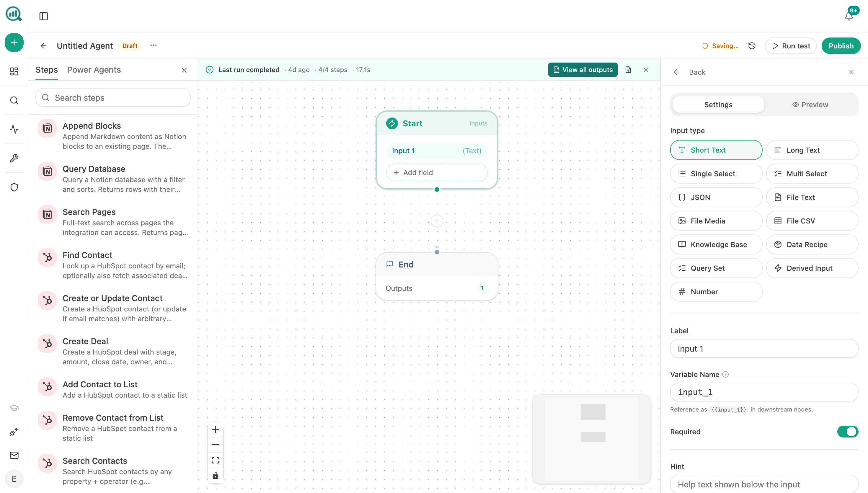Select Query Set input type
This screenshot has width=868, height=493.
tap(716, 268)
